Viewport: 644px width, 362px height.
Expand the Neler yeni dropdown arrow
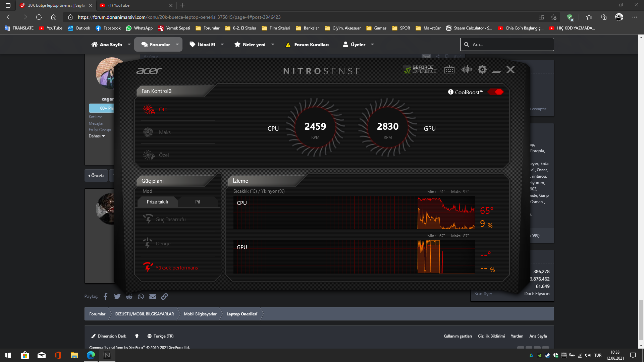click(273, 45)
